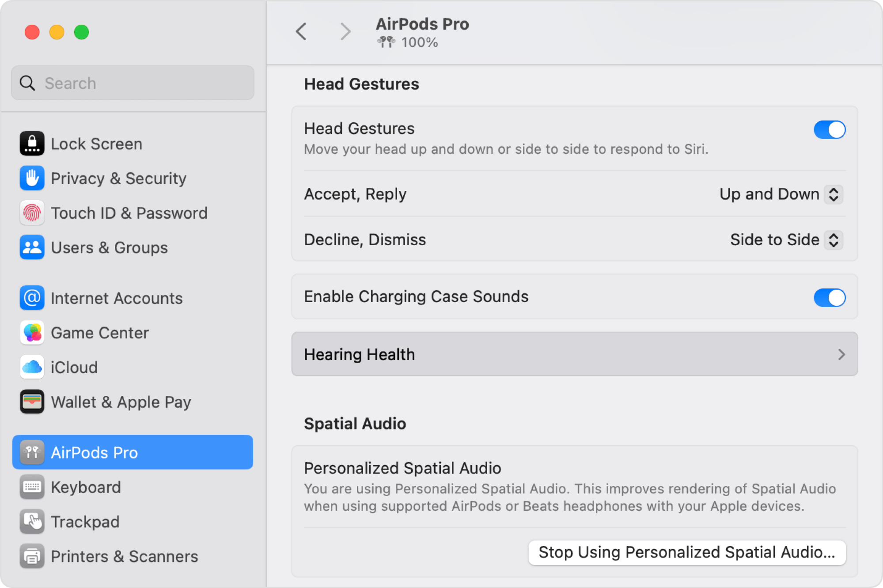Open the Accept, Reply gesture dropdown
The height and width of the screenshot is (588, 883).
[x=781, y=194]
